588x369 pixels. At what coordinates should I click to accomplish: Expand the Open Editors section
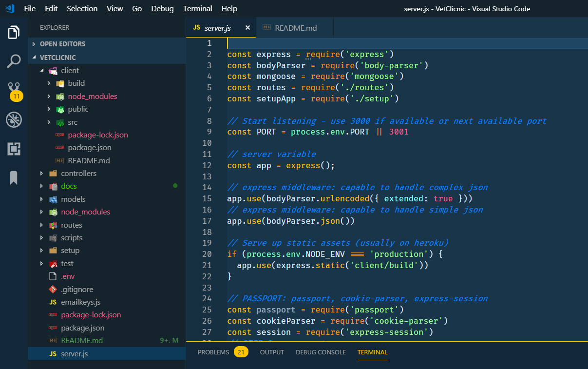34,44
